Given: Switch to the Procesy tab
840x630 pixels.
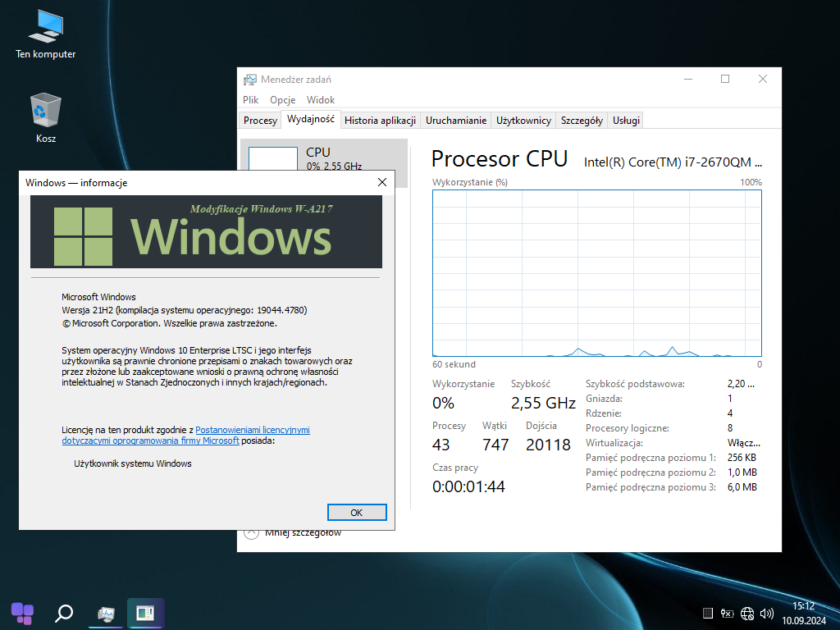Looking at the screenshot, I should 260,121.
